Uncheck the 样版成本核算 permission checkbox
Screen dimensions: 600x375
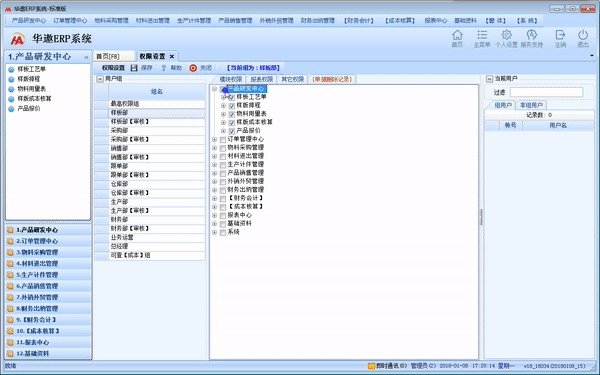click(x=232, y=123)
